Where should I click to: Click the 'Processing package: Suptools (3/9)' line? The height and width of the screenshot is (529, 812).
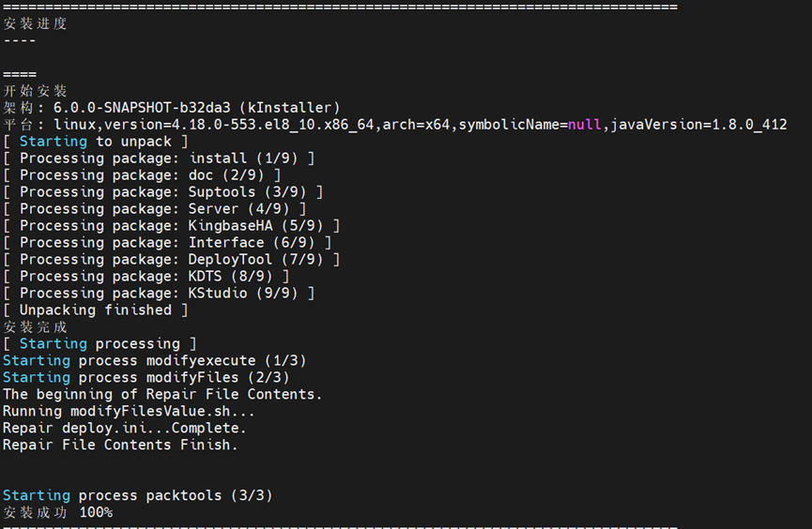click(x=163, y=192)
